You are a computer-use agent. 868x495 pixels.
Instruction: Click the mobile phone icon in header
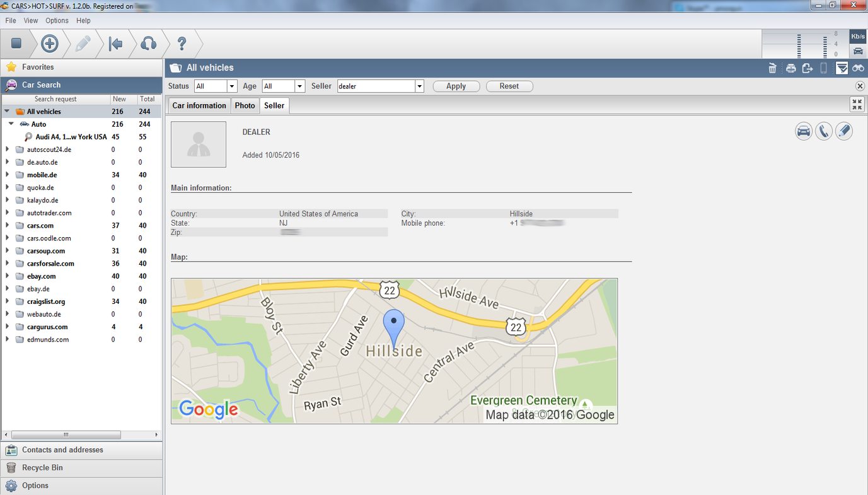tap(823, 68)
